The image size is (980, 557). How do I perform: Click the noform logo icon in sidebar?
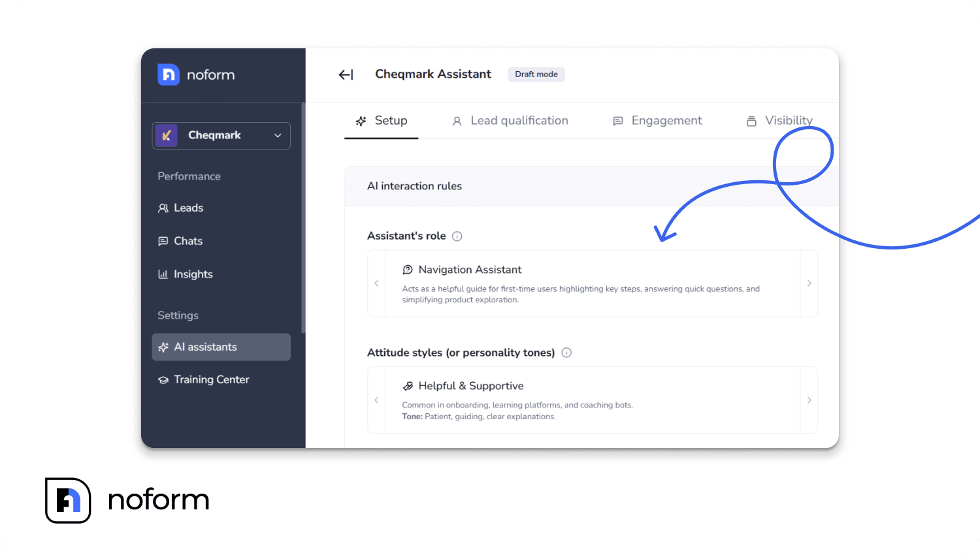[x=168, y=74]
